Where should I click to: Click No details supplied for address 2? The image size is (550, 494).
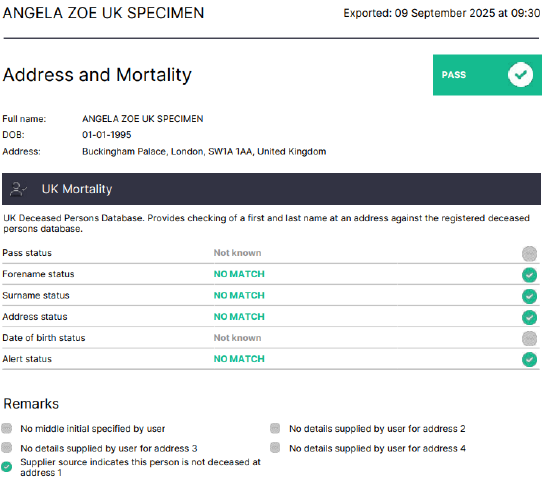click(x=377, y=429)
